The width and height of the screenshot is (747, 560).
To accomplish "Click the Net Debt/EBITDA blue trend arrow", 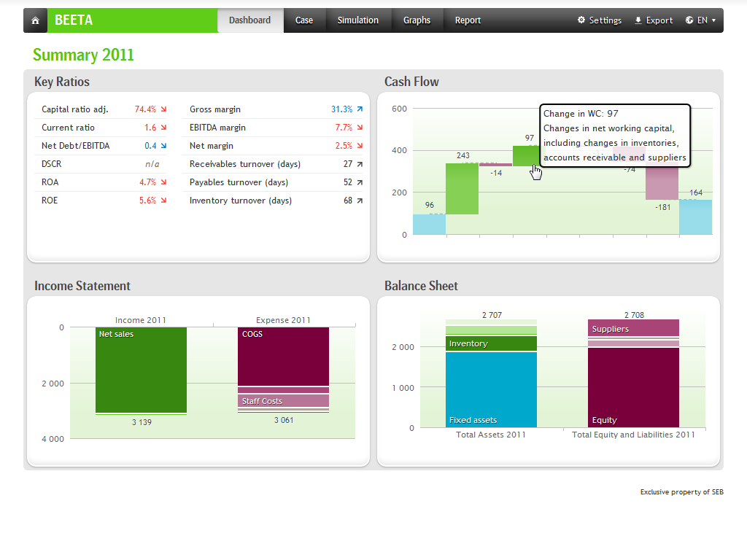I will (x=163, y=146).
